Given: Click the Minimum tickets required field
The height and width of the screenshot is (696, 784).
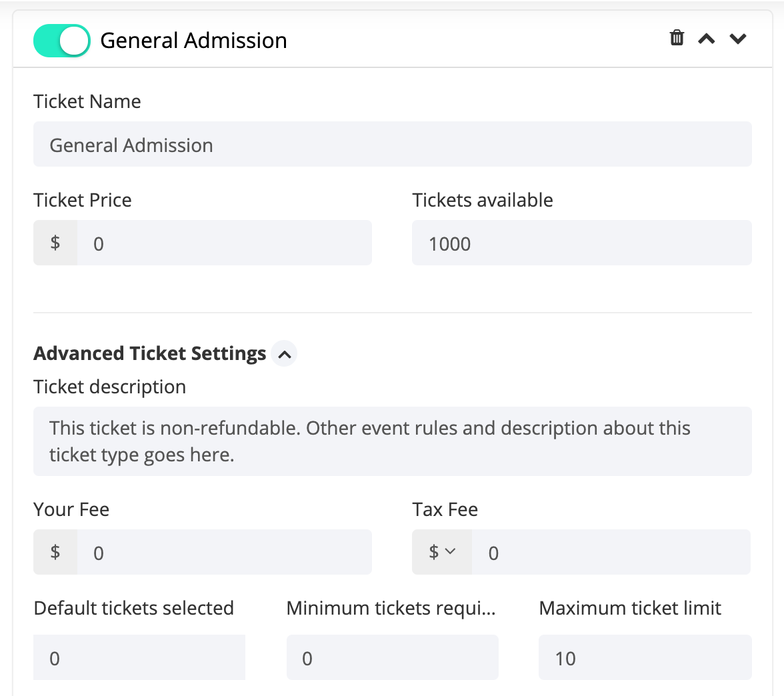Looking at the screenshot, I should [392, 657].
